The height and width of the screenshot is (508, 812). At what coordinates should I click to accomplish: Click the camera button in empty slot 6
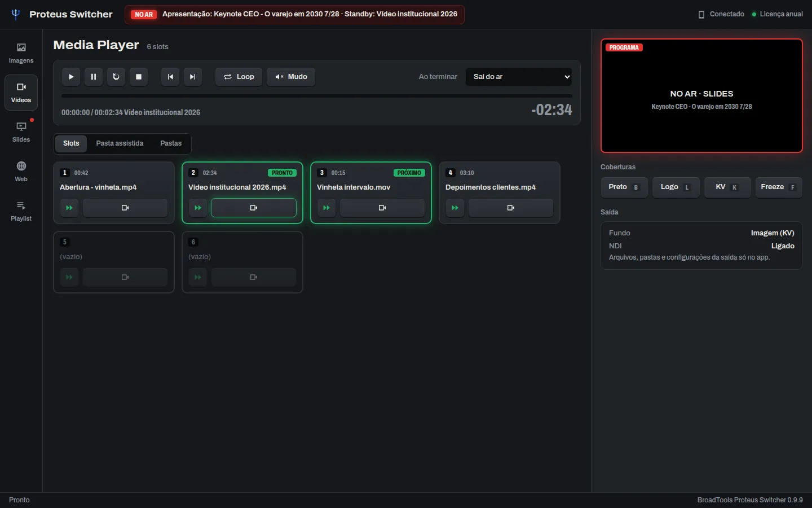pyautogui.click(x=254, y=277)
